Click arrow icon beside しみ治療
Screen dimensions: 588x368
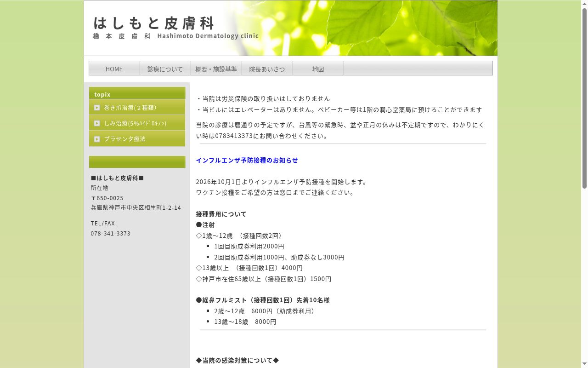point(97,123)
